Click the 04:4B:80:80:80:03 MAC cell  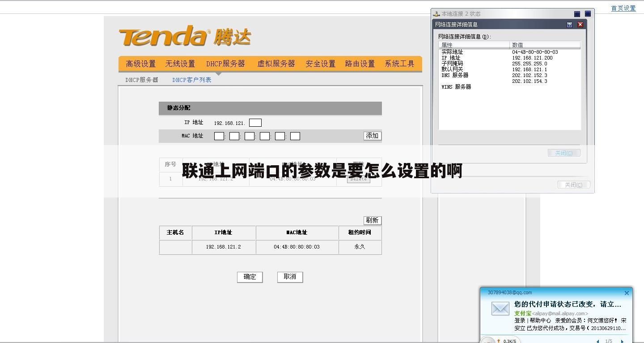pyautogui.click(x=297, y=247)
